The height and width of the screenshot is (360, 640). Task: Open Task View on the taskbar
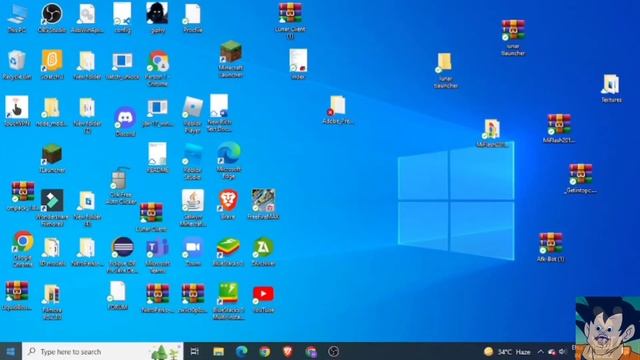click(195, 351)
